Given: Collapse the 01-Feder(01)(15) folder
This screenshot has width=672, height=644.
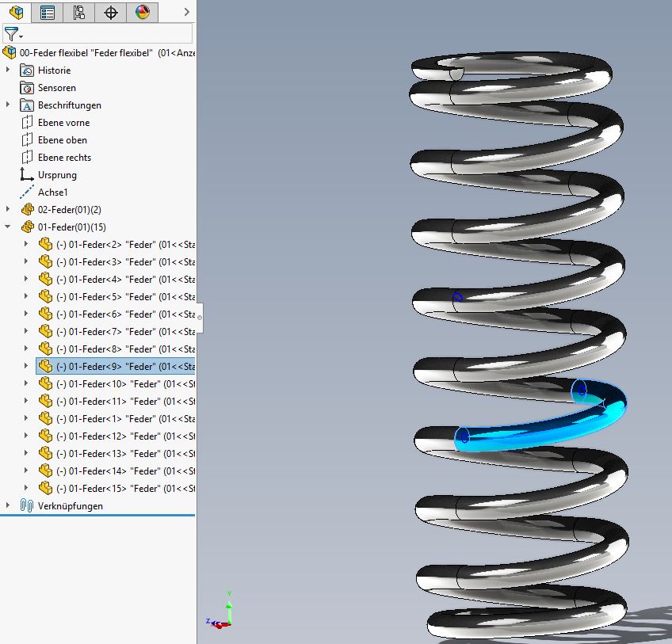Looking at the screenshot, I should click(x=9, y=227).
